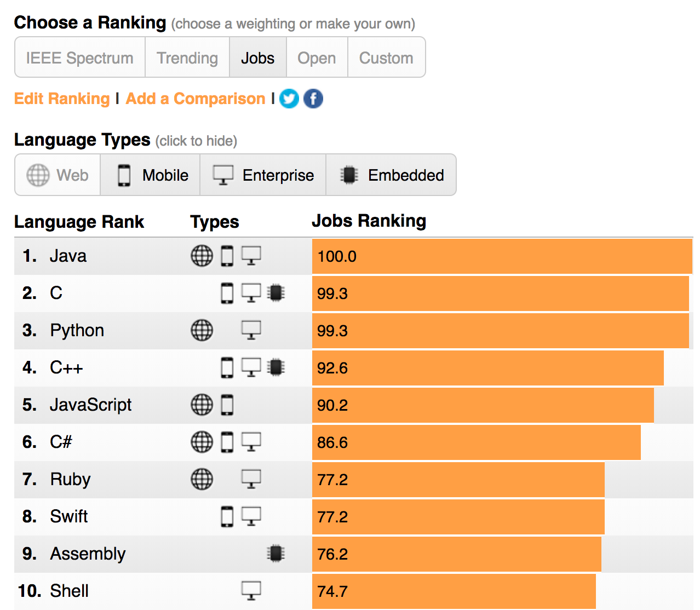Click the mobile phone icon in JavaScript row

(x=227, y=405)
